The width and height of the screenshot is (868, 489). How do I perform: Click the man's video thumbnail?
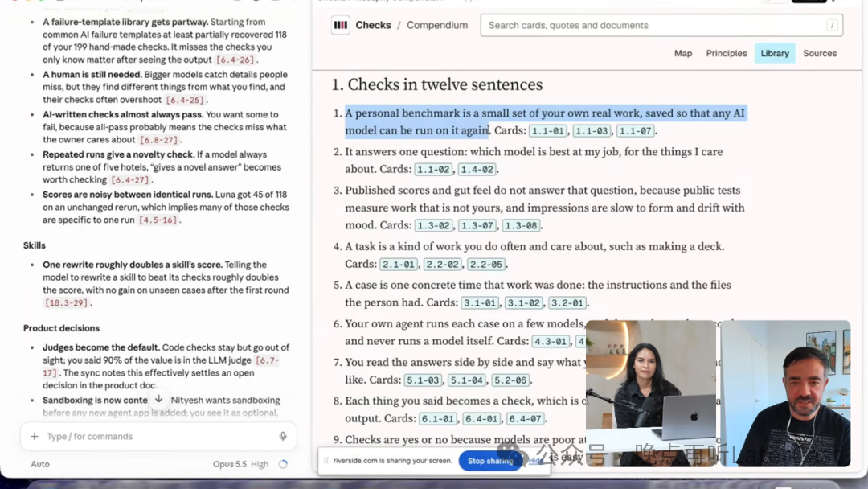(785, 393)
